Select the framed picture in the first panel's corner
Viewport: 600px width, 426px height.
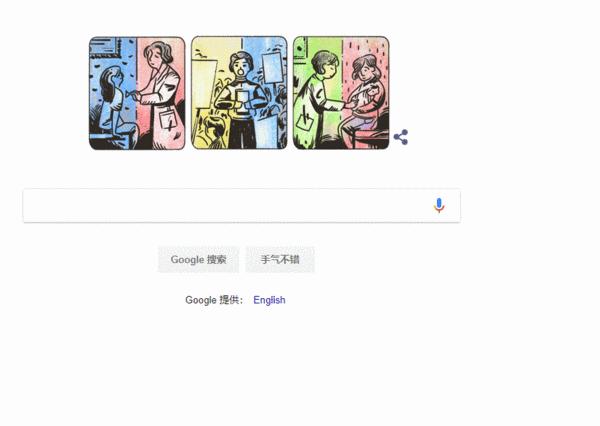[x=103, y=47]
